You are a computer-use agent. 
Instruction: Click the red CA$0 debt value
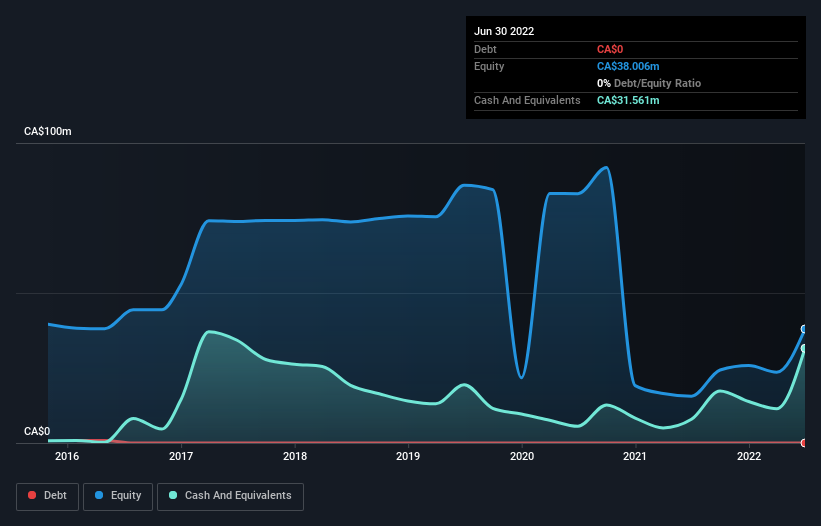pos(610,49)
